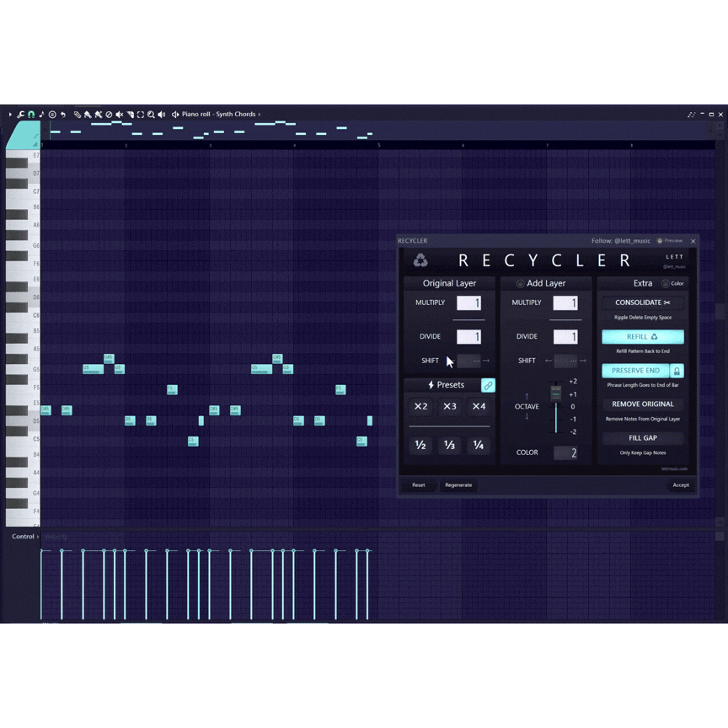Toggle the REFILL button

(643, 337)
